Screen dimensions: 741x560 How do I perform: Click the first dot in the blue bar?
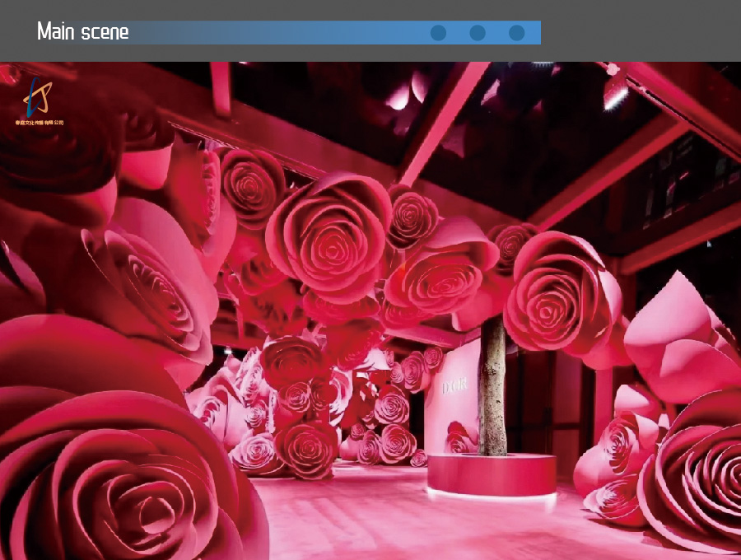click(438, 33)
